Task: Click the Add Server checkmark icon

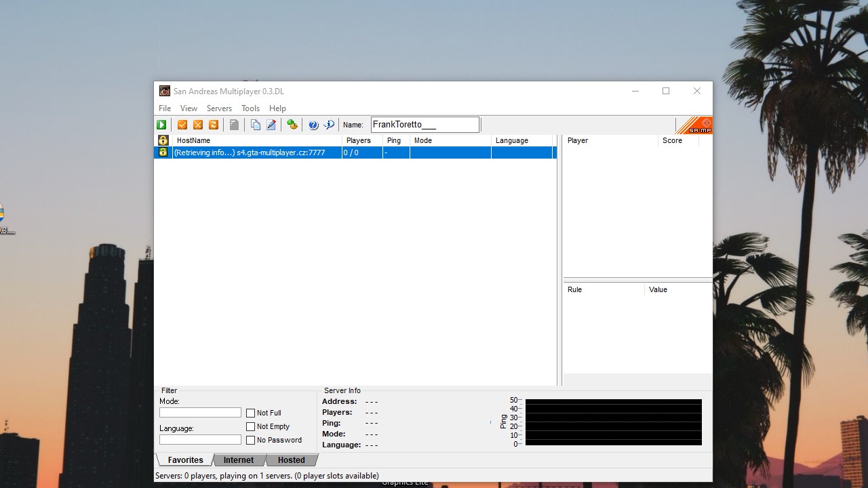Action: [x=182, y=125]
